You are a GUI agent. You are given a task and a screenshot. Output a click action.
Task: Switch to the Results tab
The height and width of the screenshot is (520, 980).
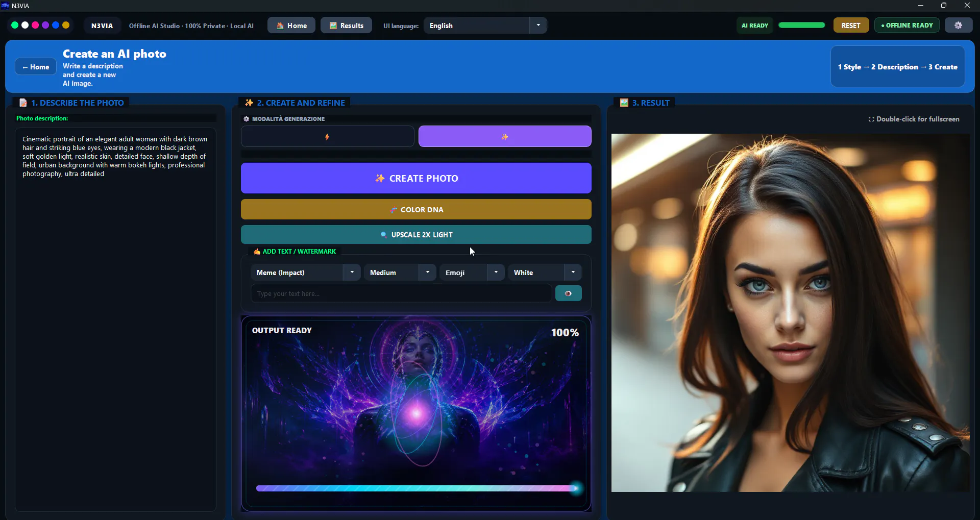pos(346,26)
